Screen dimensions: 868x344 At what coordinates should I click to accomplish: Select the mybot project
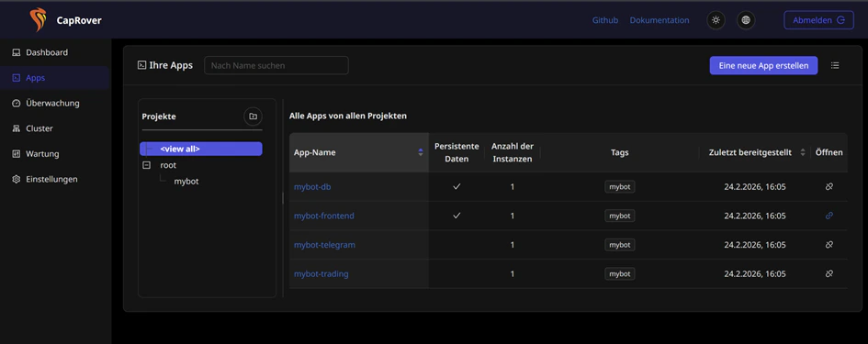pyautogui.click(x=186, y=181)
